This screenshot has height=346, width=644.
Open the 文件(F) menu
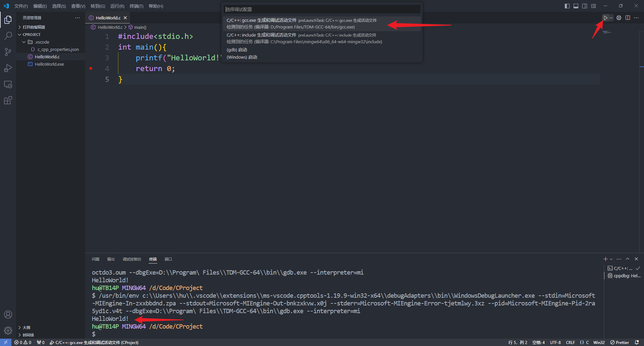(x=21, y=6)
